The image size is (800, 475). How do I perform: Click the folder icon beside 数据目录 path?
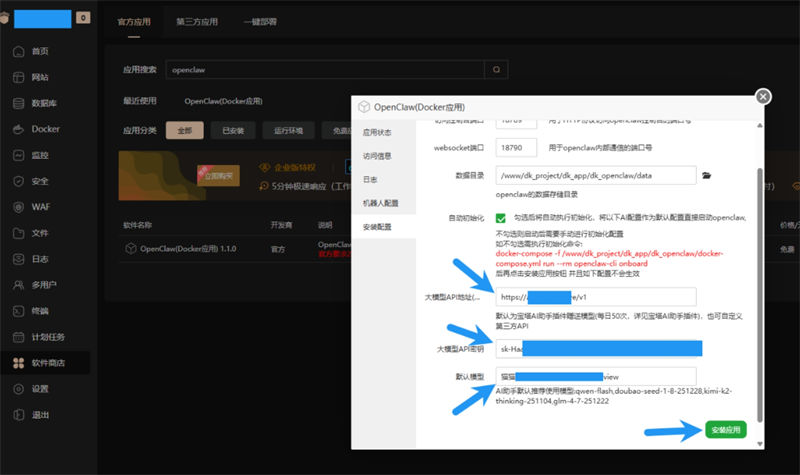(x=706, y=175)
